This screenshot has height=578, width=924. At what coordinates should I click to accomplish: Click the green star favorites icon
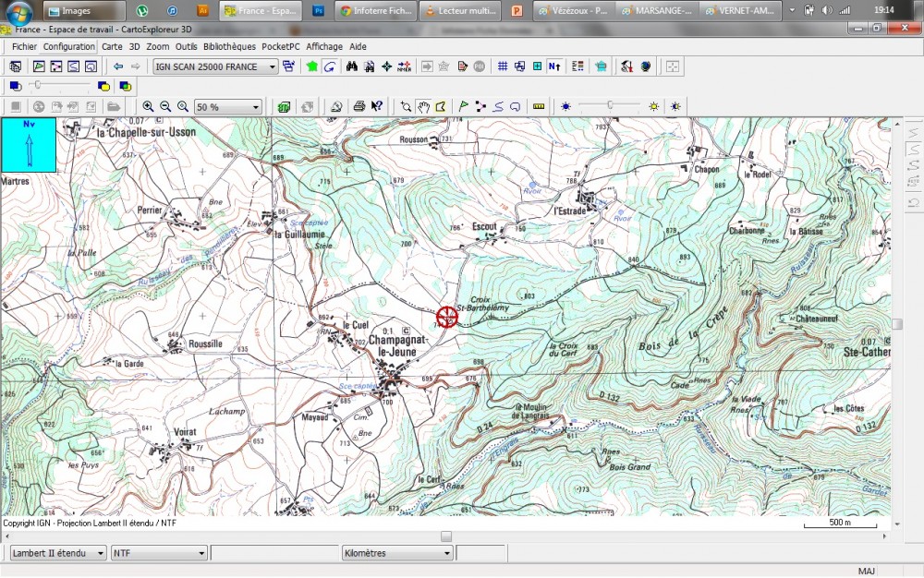(312, 66)
